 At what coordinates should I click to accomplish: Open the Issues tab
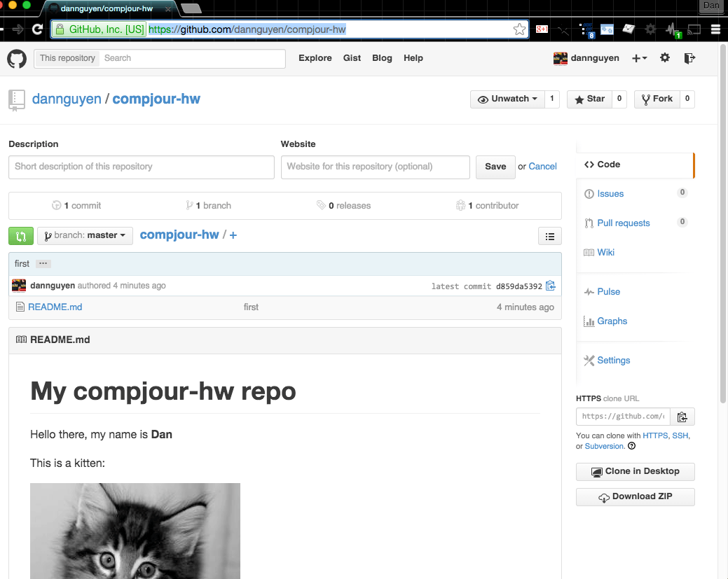(610, 194)
